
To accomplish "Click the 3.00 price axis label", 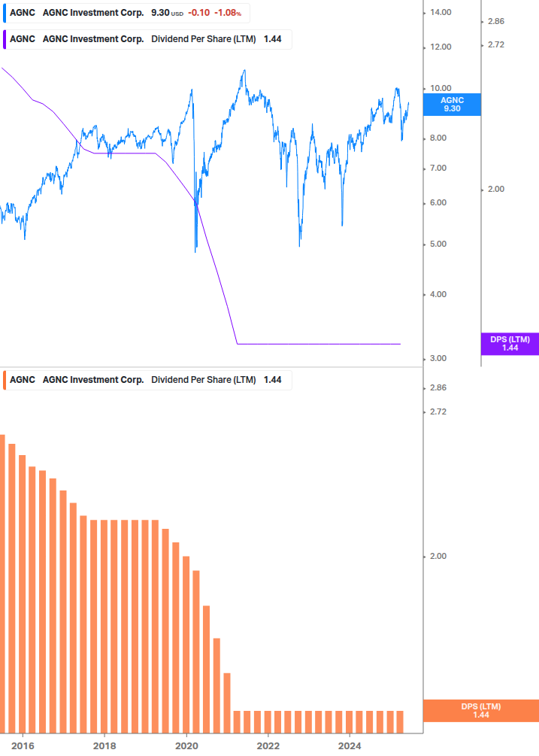I will 438,359.
